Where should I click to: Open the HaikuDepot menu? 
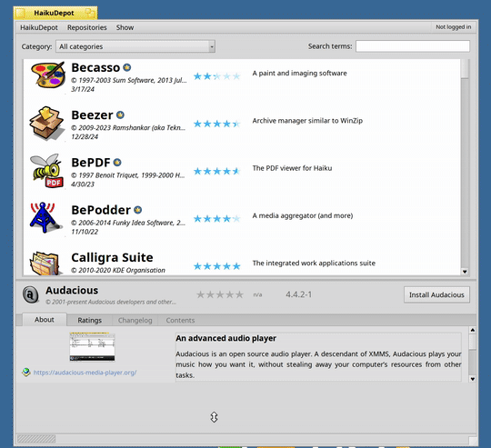tap(39, 27)
